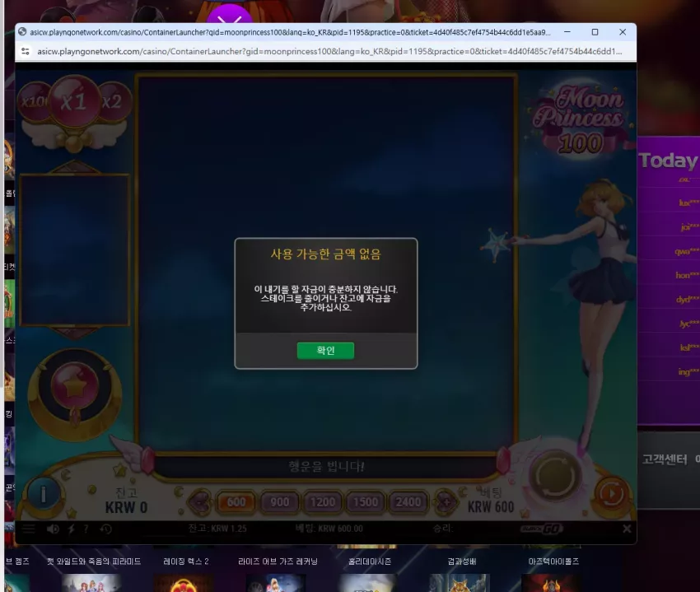
Task: Click the 진고 KRW 0 balance display
Action: pyautogui.click(x=126, y=501)
